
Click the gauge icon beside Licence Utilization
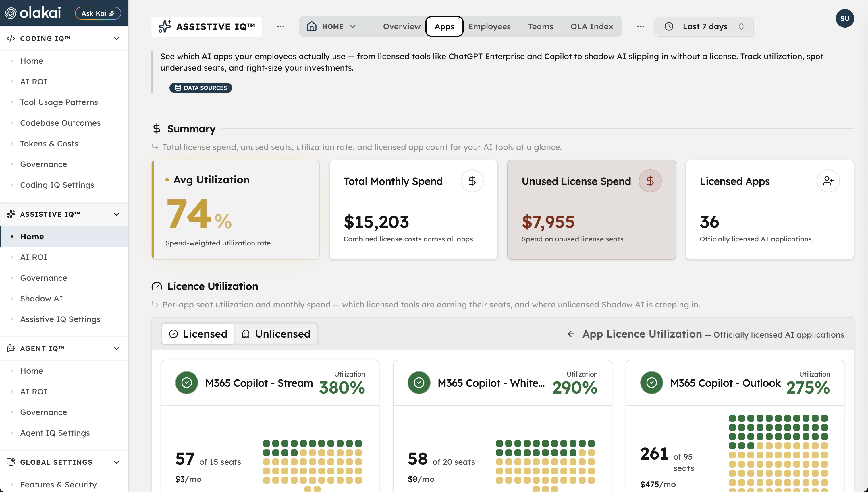point(157,286)
